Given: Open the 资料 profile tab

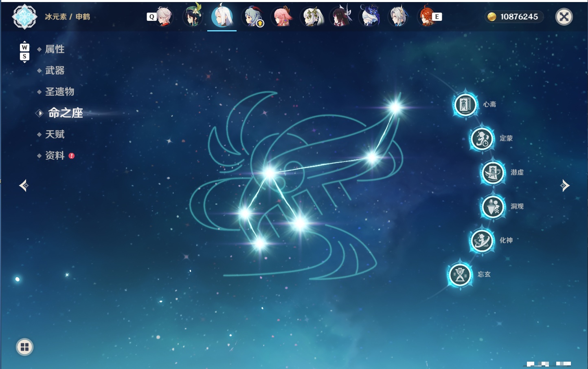Looking at the screenshot, I should click(x=55, y=155).
